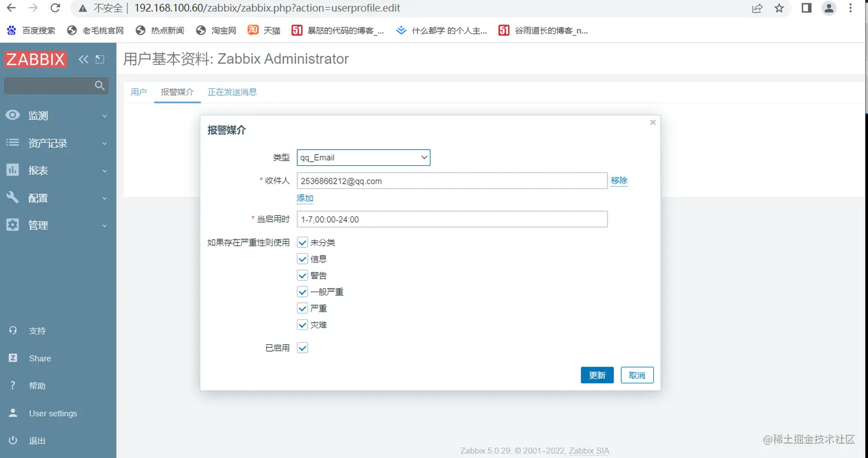
Task: Click the browser address bar URL
Action: click(x=268, y=9)
